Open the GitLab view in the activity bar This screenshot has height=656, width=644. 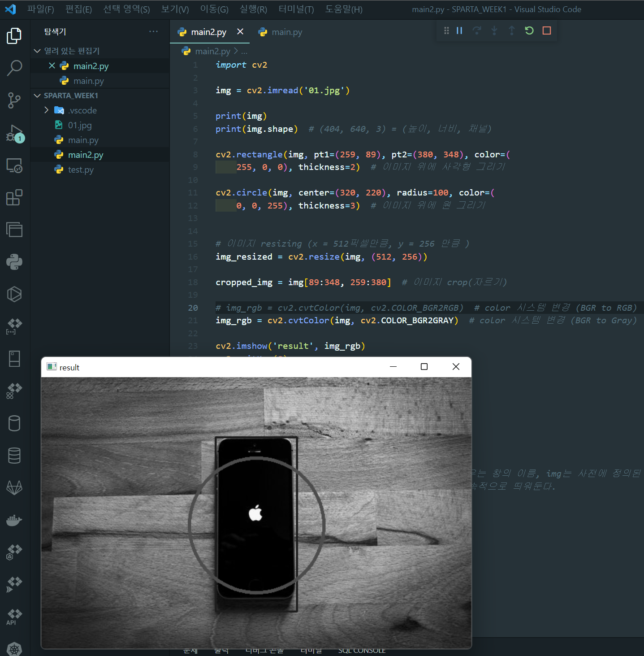pyautogui.click(x=14, y=488)
